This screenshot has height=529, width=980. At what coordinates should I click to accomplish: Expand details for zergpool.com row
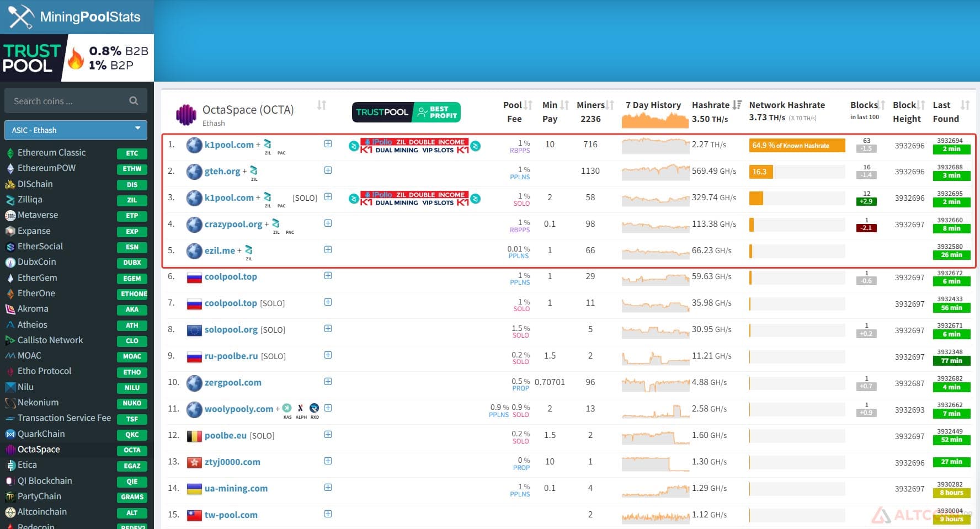pos(328,382)
